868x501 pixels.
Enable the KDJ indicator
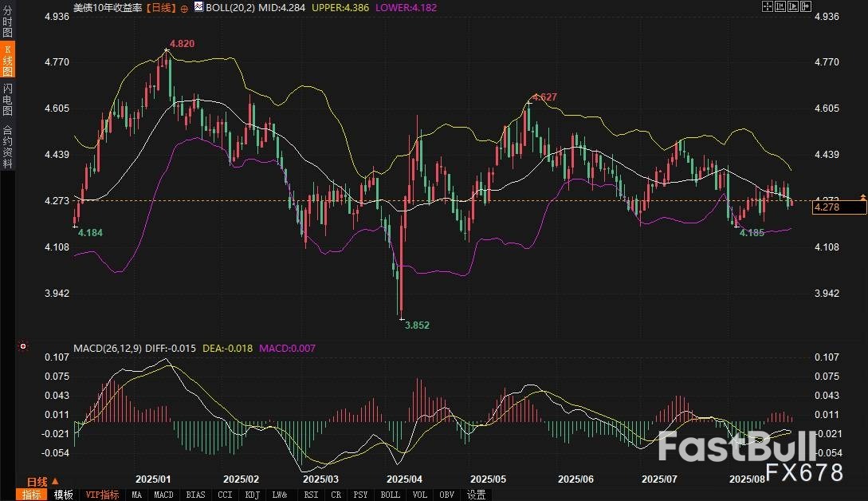coord(253,495)
